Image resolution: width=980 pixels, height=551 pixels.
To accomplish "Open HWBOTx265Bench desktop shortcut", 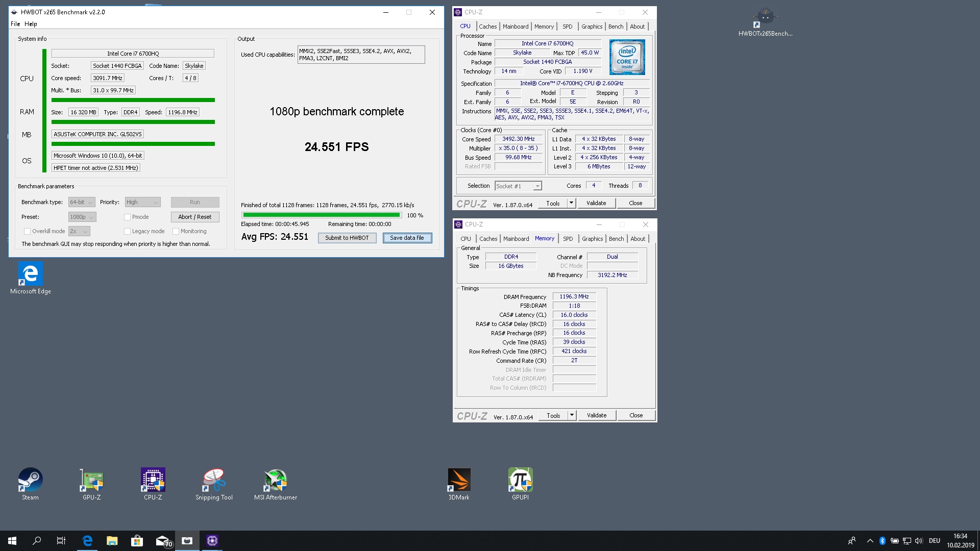I will tap(765, 22).
